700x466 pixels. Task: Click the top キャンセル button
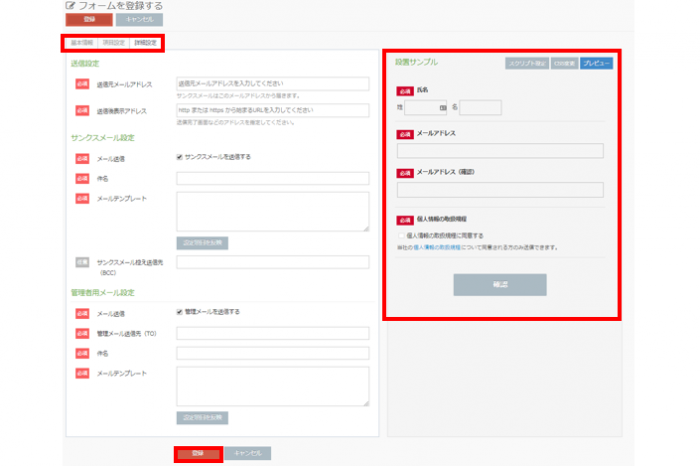[x=139, y=19]
